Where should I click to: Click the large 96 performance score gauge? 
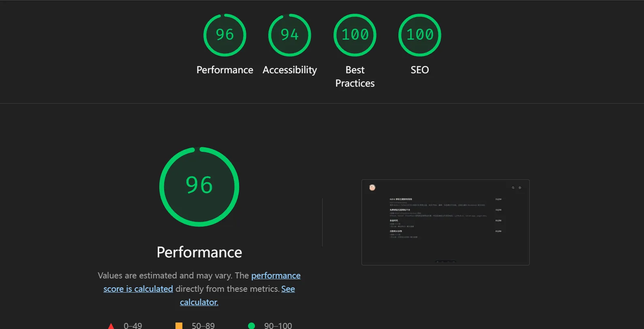point(199,187)
